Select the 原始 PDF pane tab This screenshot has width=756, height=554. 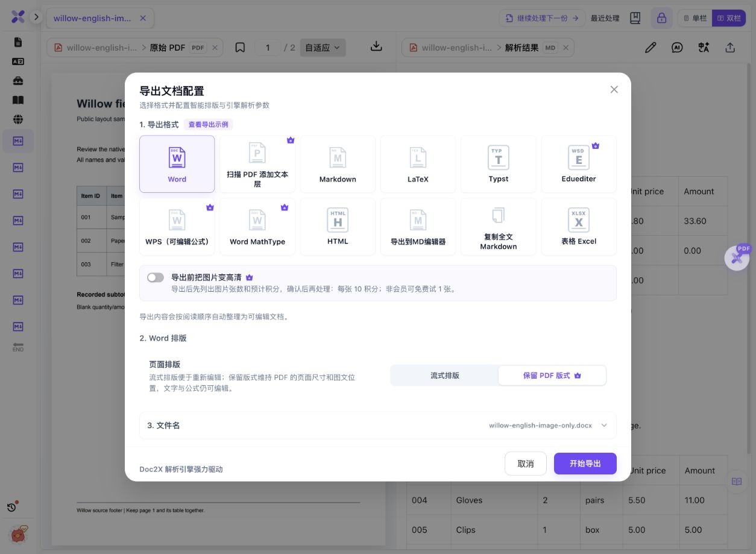point(167,48)
